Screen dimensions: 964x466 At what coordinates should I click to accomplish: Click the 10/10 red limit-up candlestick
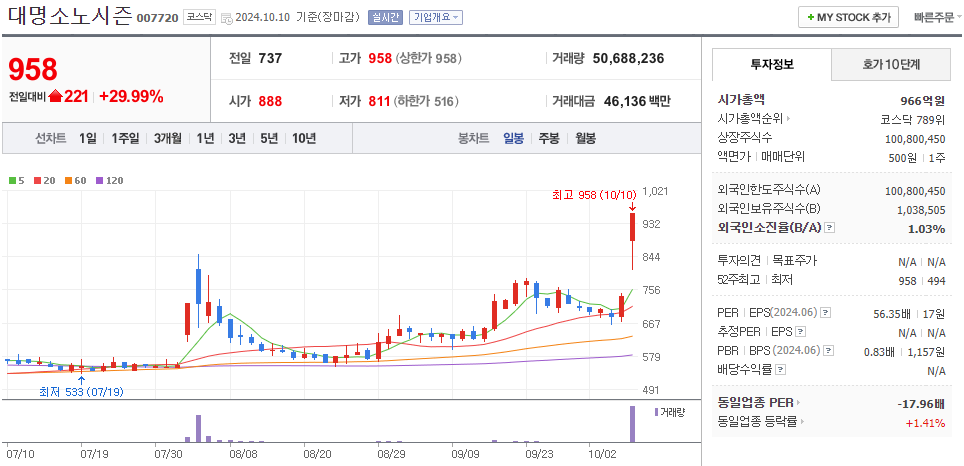[632, 241]
